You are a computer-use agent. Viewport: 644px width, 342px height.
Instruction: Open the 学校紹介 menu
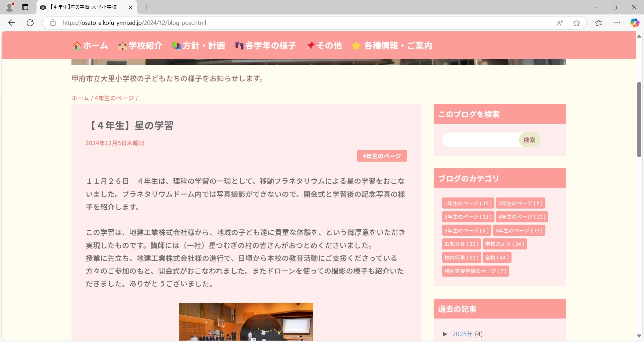pos(145,46)
